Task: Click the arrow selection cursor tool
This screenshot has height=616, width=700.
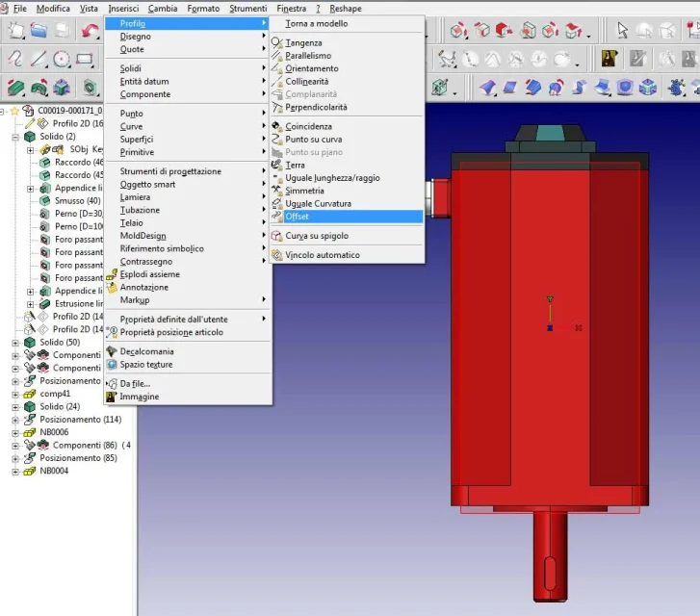Action: point(622,30)
